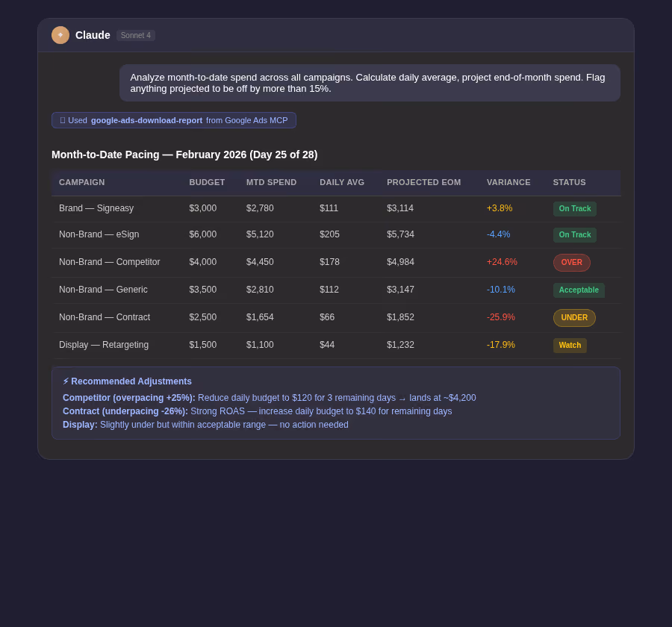
Task: Click the Acceptable status badge
Action: 579,290
